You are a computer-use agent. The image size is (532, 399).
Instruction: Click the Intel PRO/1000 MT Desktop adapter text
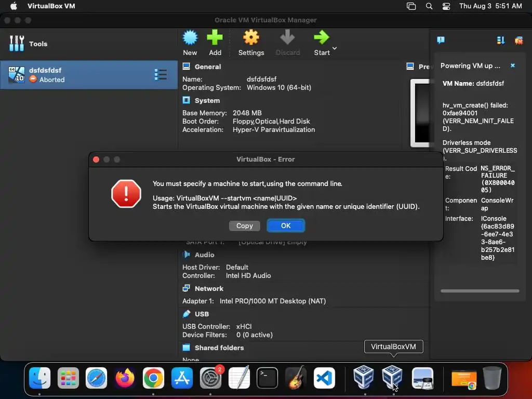click(272, 301)
